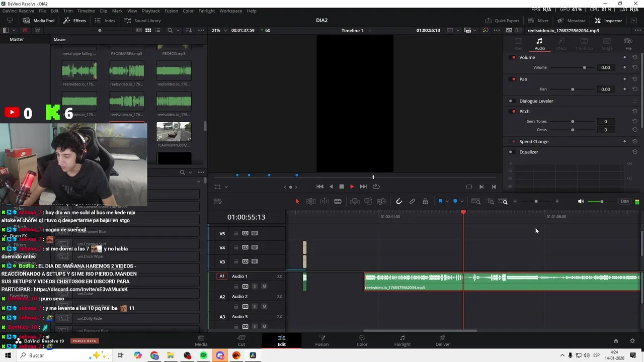The image size is (644, 362).
Task: Lock the V5 video track
Action: coord(235,233)
